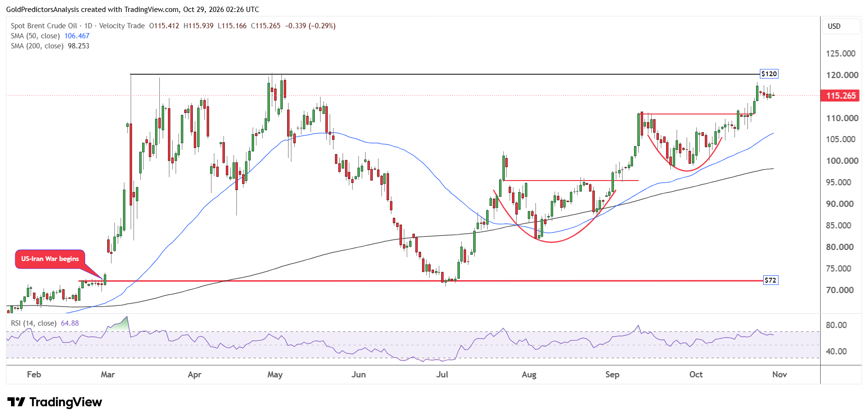
Task: Click the TradingView logo
Action: coord(55,402)
